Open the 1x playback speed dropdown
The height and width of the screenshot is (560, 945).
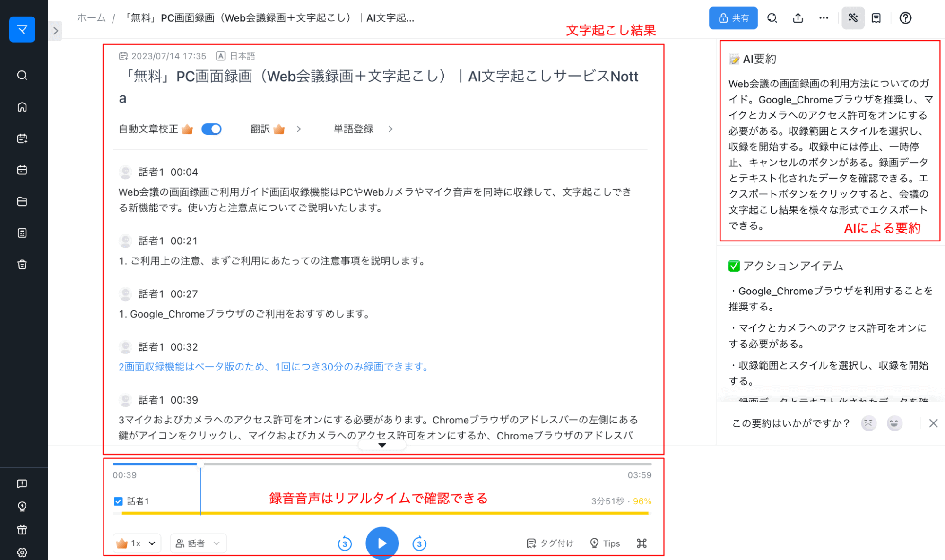pos(137,543)
